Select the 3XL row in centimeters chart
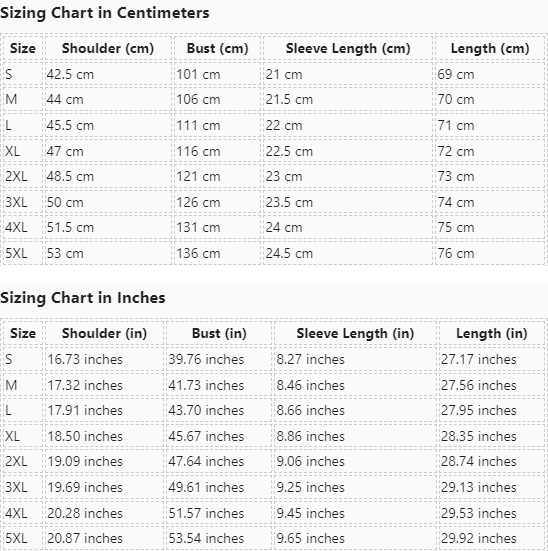Viewport: 548px width, 551px height. (274, 202)
